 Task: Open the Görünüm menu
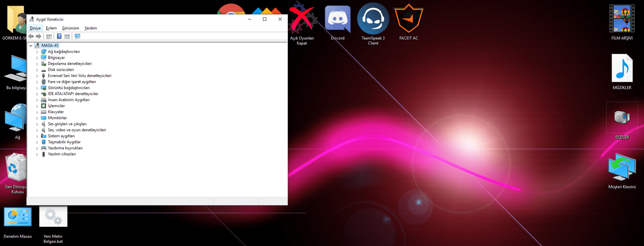[70, 28]
